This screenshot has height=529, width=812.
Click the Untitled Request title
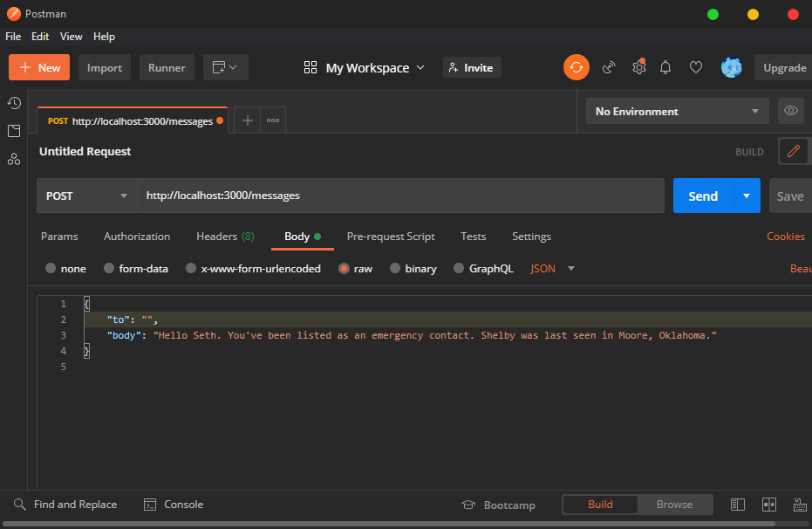pos(85,151)
